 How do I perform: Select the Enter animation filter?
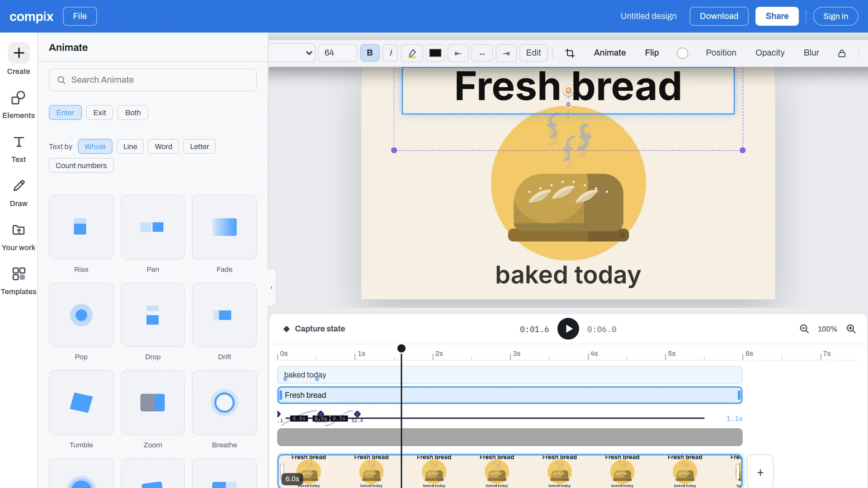click(x=65, y=113)
